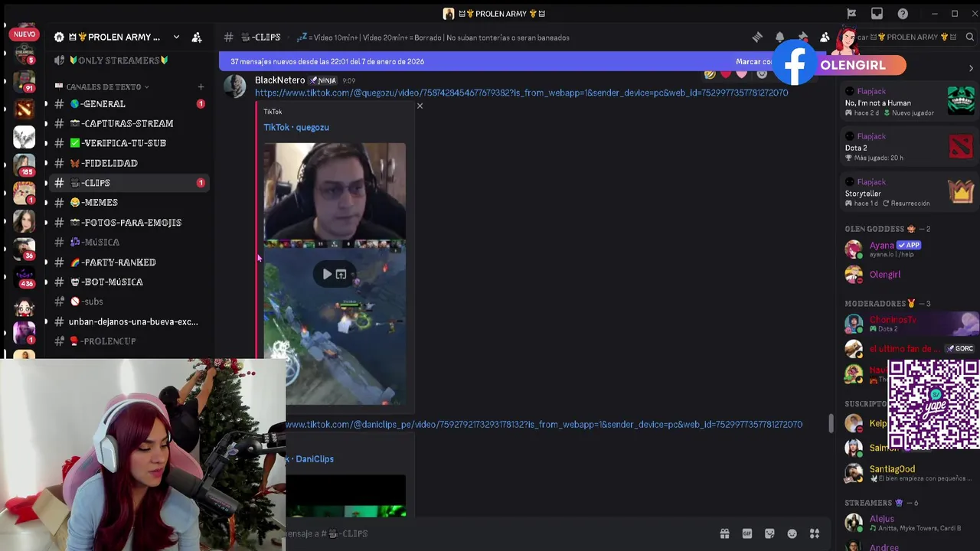The width and height of the screenshot is (980, 551).
Task: Click the search magnifier icon
Action: click(969, 37)
